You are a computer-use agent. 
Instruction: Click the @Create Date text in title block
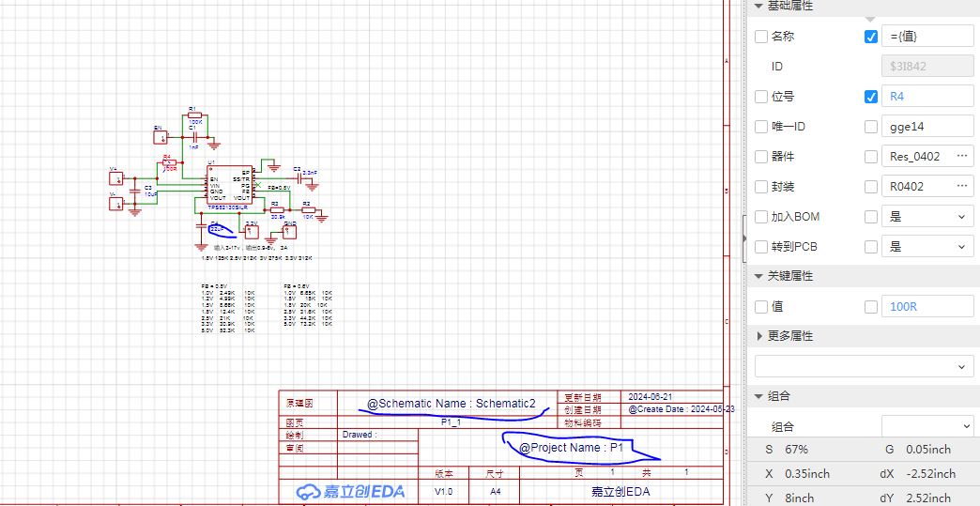click(681, 409)
